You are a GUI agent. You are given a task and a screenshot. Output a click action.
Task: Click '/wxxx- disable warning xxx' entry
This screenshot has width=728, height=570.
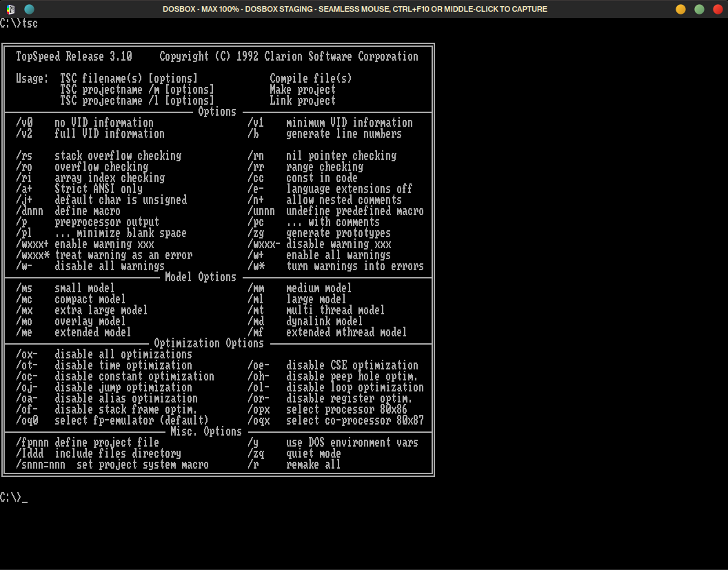coord(319,244)
